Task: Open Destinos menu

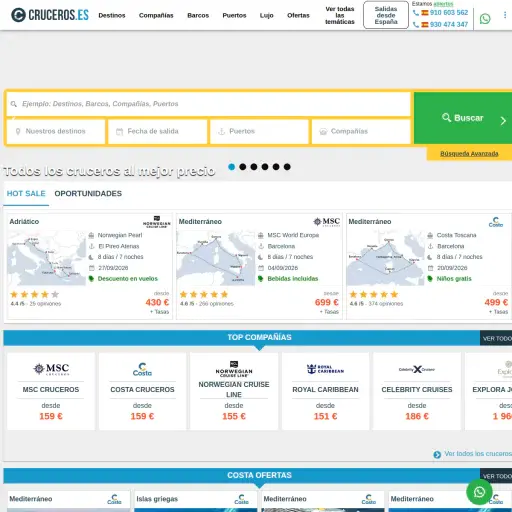Action: click(x=112, y=15)
